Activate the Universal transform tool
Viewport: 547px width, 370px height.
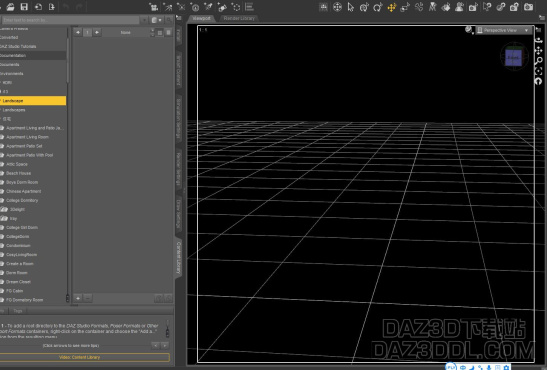click(x=365, y=7)
